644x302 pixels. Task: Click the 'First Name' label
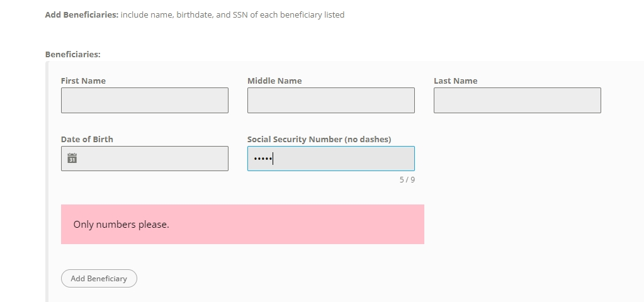click(x=83, y=81)
